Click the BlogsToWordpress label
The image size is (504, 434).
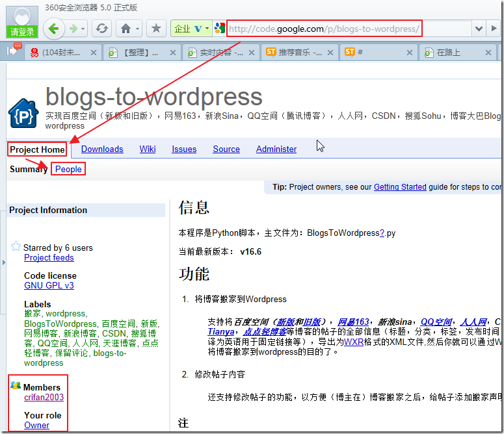[60, 324]
